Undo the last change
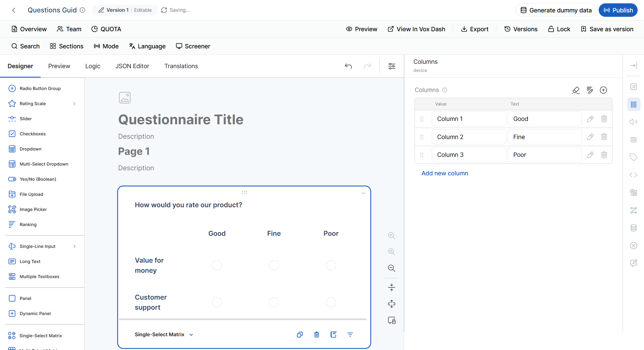This screenshot has width=644, height=350. click(348, 66)
